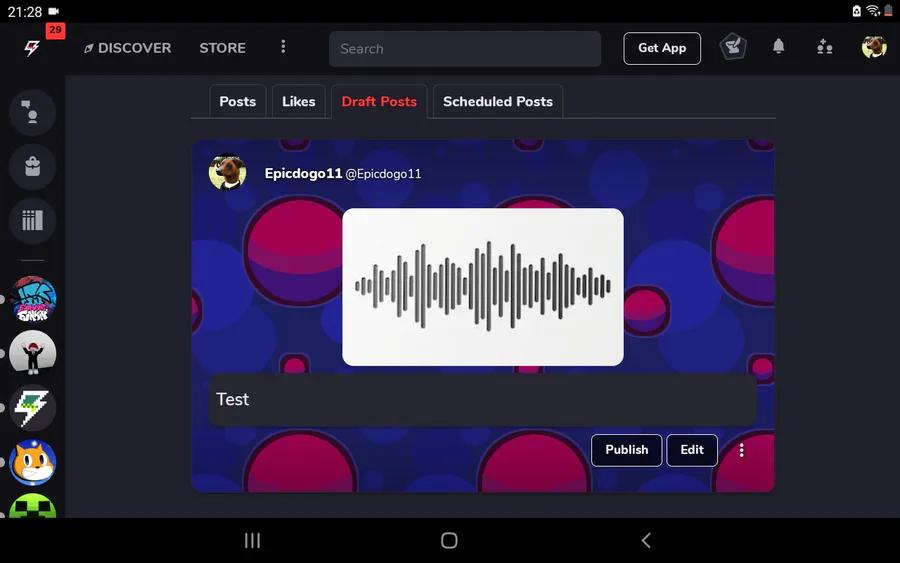Viewport: 900px width, 563px height.
Task: Open the backpack sidebar icon
Action: pos(32,166)
